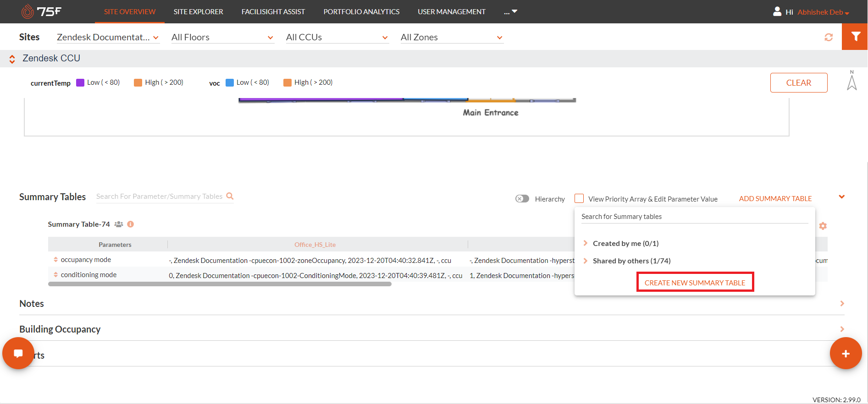Expand the Building Occupancy section

pyautogui.click(x=842, y=329)
